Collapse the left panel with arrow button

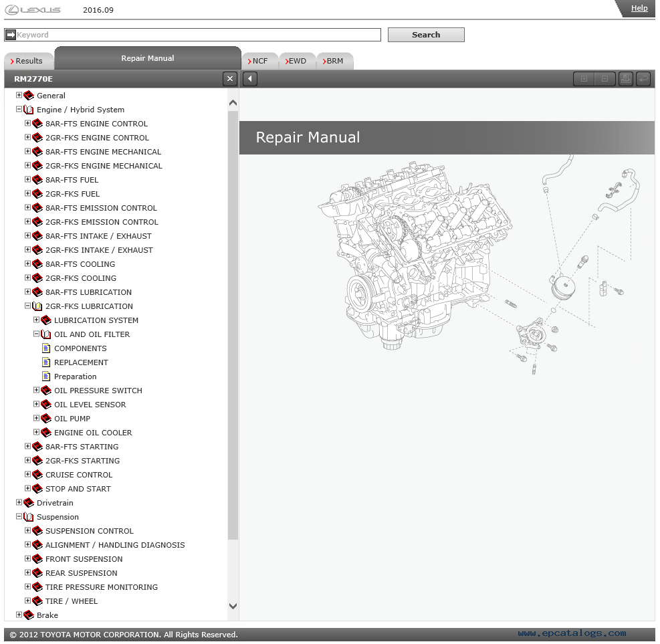click(250, 79)
